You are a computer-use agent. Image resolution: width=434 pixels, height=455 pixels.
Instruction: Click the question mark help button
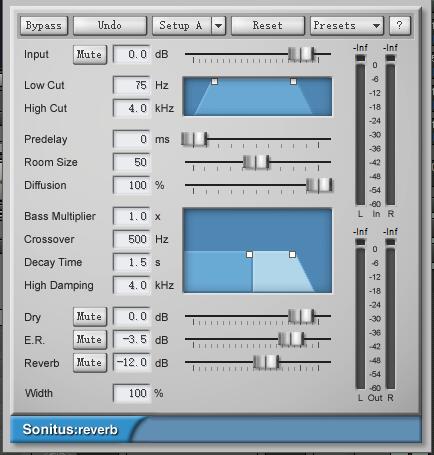pos(399,25)
